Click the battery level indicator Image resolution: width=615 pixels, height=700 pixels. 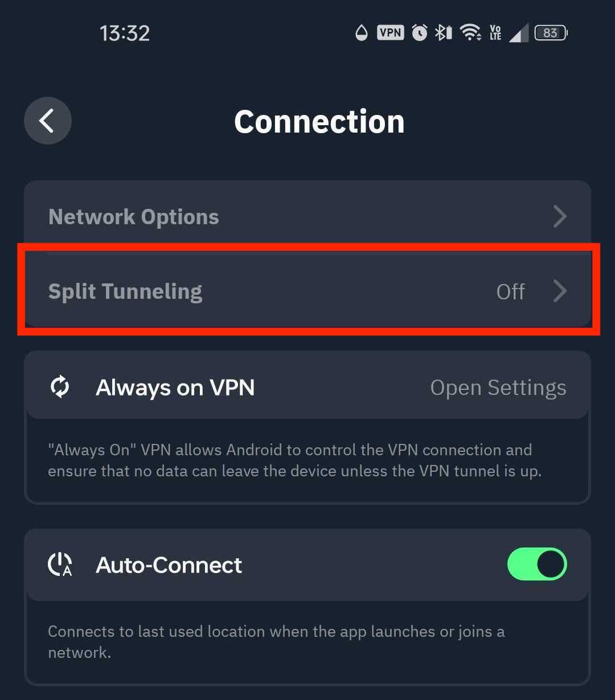coord(550,32)
